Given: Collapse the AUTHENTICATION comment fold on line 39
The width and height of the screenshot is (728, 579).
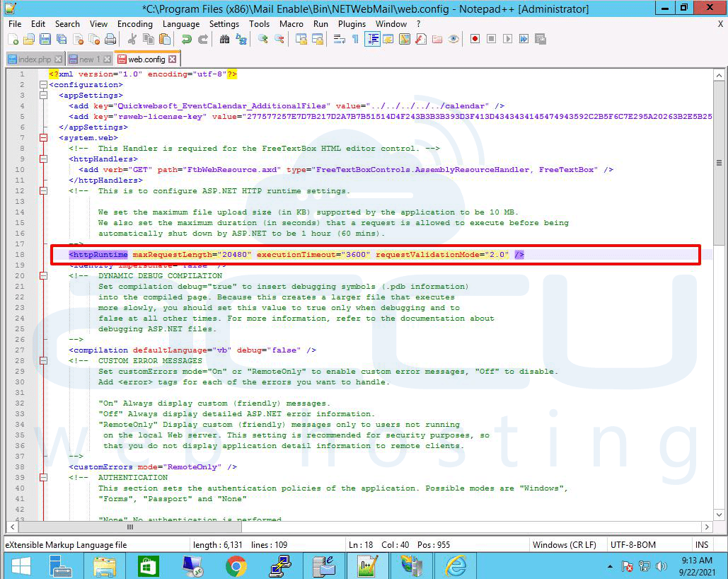Looking at the screenshot, I should [43, 477].
